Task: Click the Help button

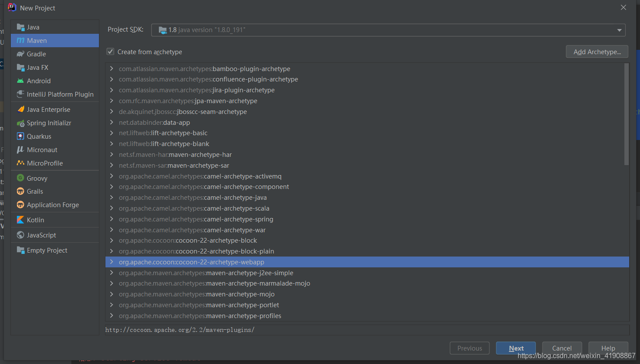Action: pos(608,348)
